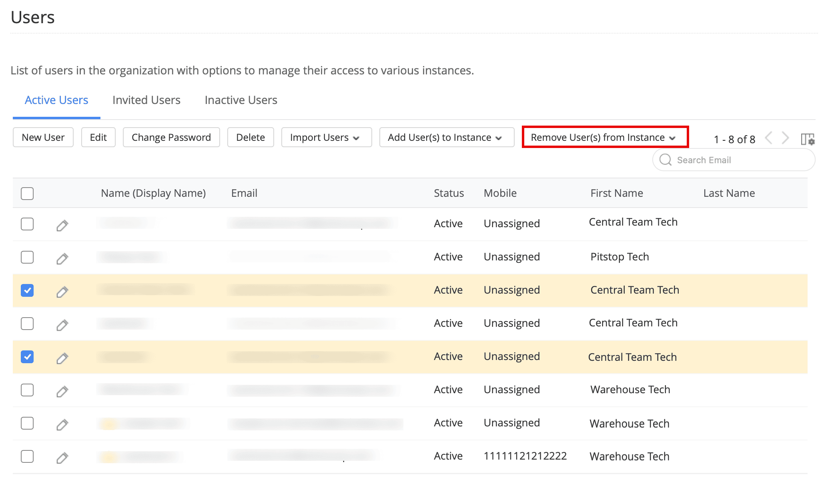The image size is (826, 504).
Task: Toggle the select-all header checkbox
Action: coord(27,194)
